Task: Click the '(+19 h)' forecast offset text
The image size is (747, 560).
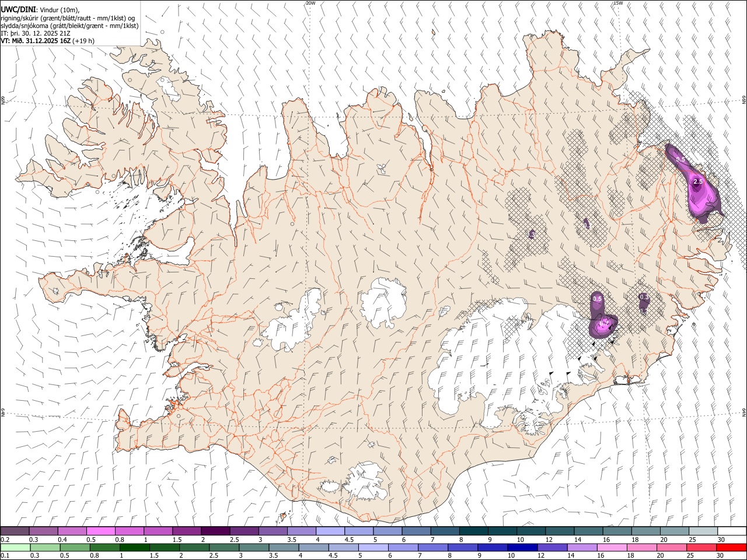Action: (84, 41)
